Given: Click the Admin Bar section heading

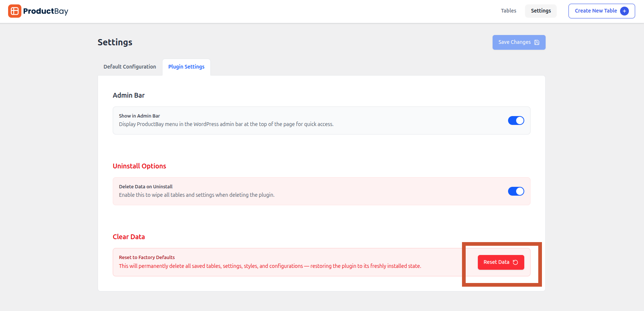Looking at the screenshot, I should [129, 95].
